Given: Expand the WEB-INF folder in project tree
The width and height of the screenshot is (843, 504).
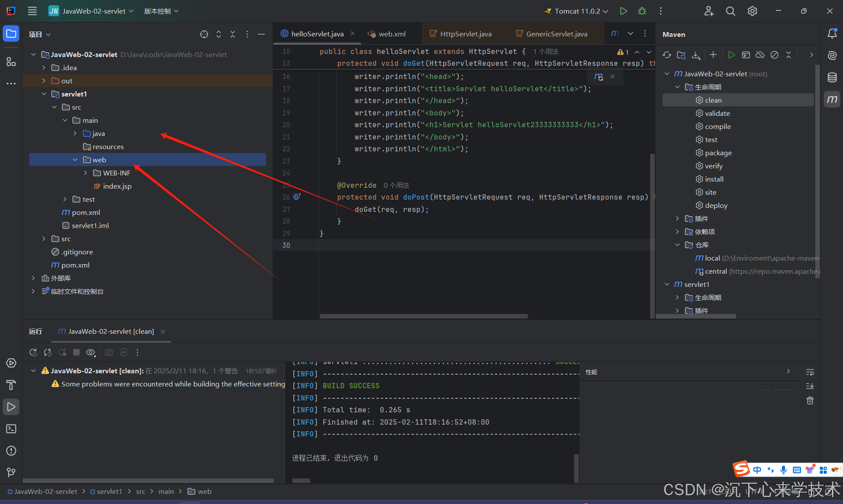Looking at the screenshot, I should pyautogui.click(x=86, y=173).
